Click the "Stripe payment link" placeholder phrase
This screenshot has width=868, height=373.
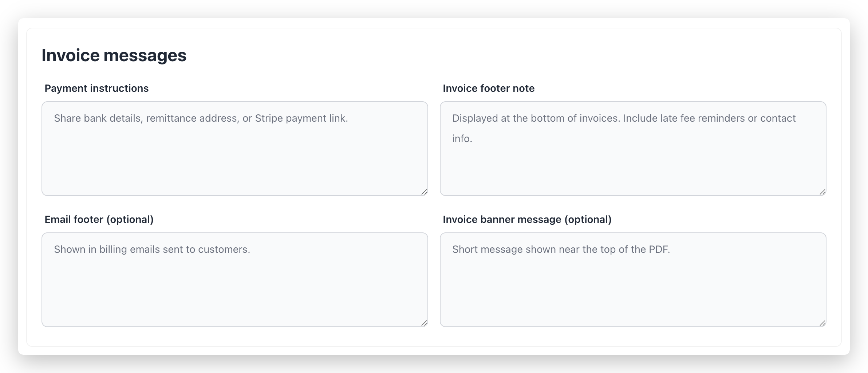click(301, 118)
